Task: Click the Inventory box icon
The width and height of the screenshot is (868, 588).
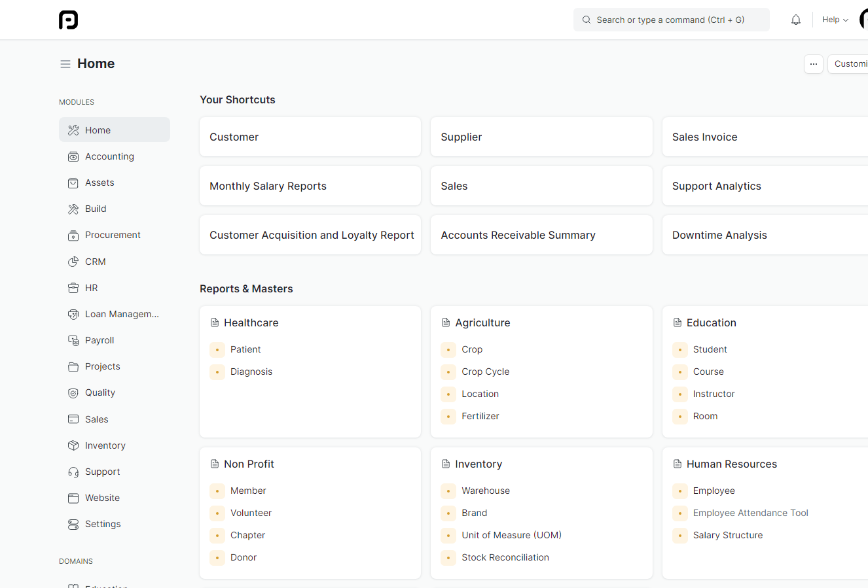Action: pos(73,445)
